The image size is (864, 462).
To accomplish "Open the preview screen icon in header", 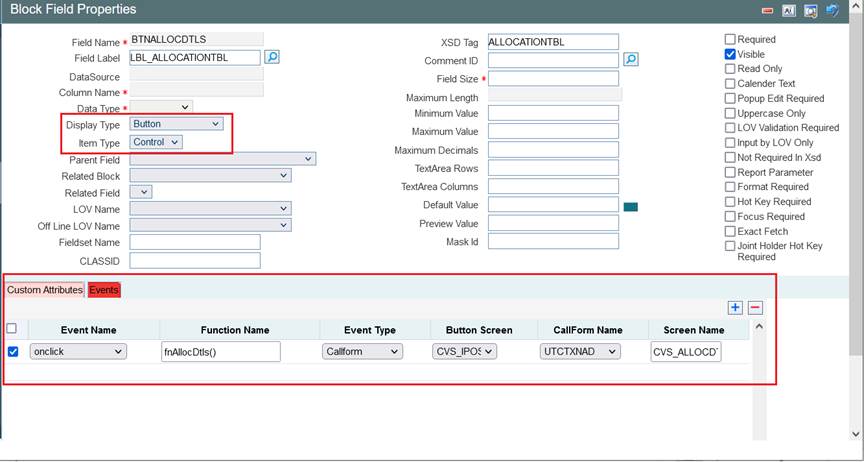I will pyautogui.click(x=810, y=10).
